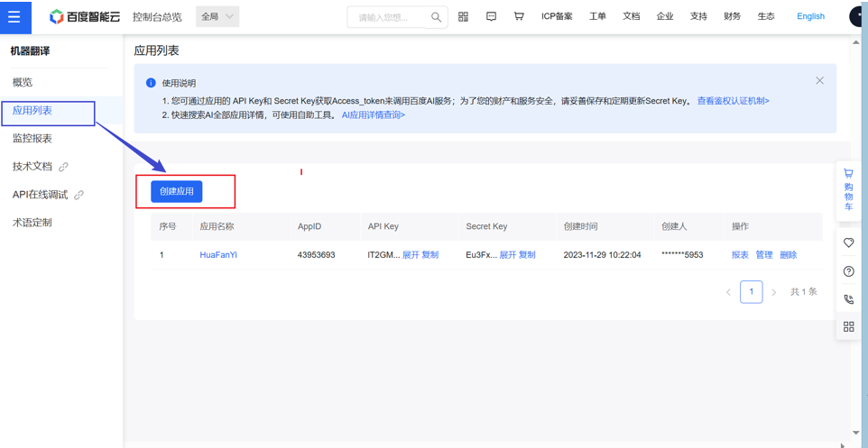Image resolution: width=868 pixels, height=448 pixels.
Task: Expand the API Key with 展开
Action: (x=411, y=255)
